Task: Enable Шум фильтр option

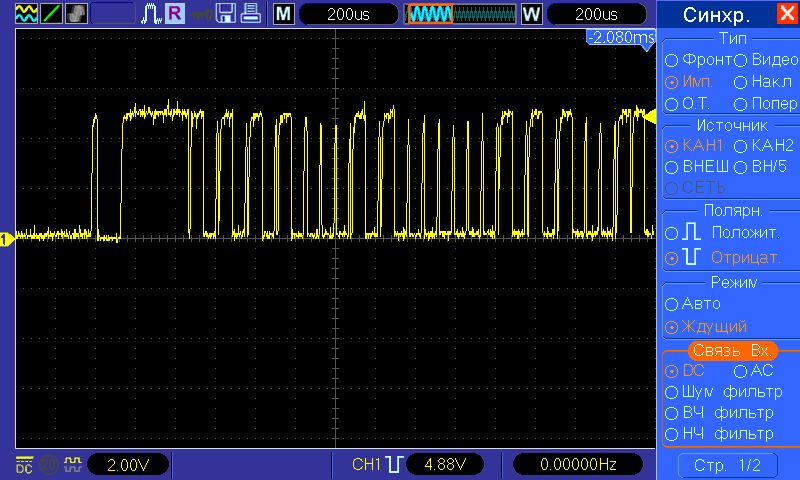Action: click(724, 392)
